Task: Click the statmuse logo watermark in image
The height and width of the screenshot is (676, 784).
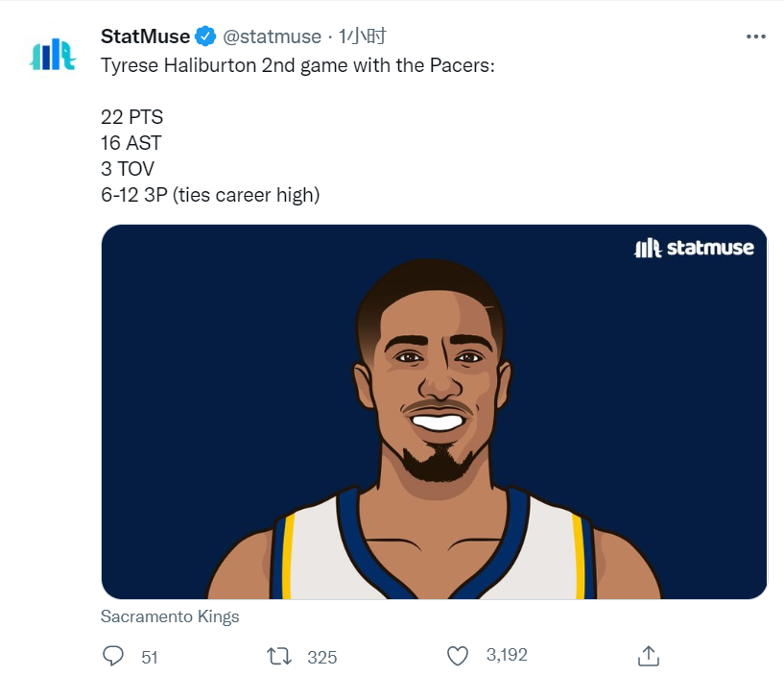Action: click(x=694, y=248)
